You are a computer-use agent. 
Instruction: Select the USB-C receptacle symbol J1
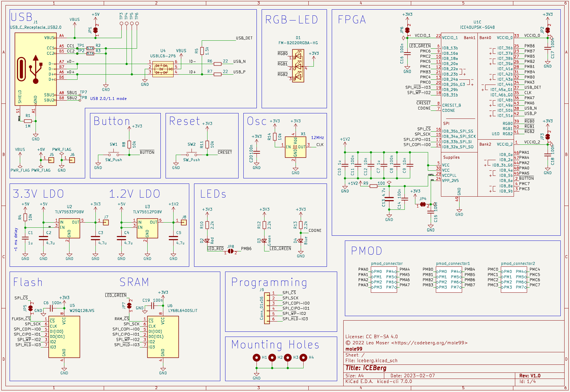point(36,69)
